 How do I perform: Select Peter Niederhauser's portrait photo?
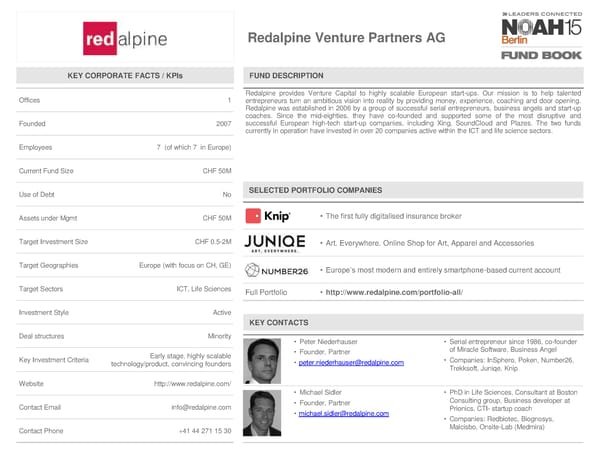(264, 360)
